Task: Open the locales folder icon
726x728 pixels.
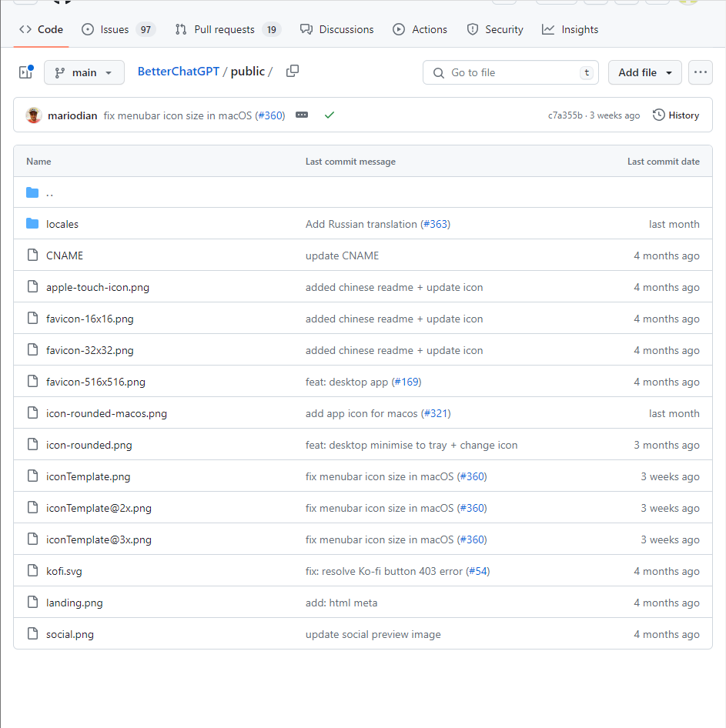Action: 32,224
